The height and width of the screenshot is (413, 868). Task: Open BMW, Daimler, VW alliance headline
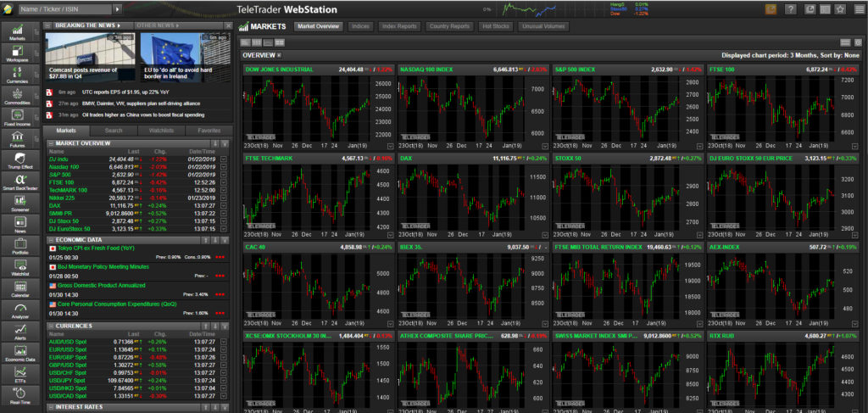click(x=142, y=103)
